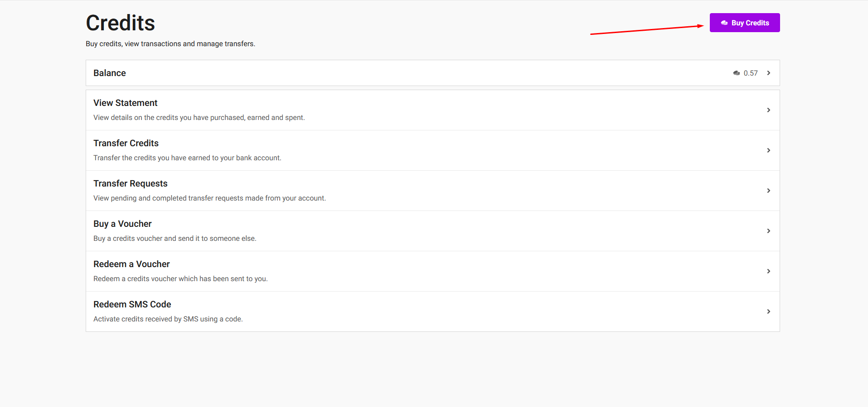Click the Credits page title
Viewport: 868px width, 407px height.
(121, 23)
